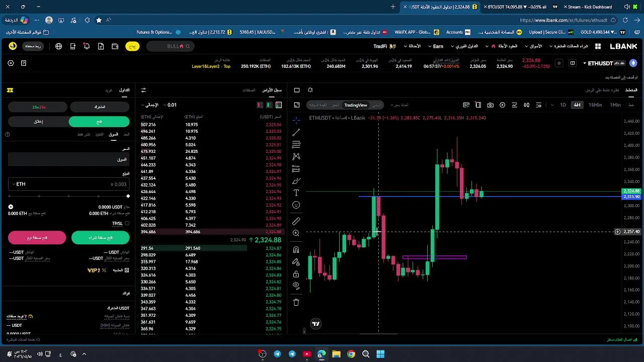Screen dimensions: 644x362
Task: Open the Fibonacci retracement tool group
Action: click(296, 144)
